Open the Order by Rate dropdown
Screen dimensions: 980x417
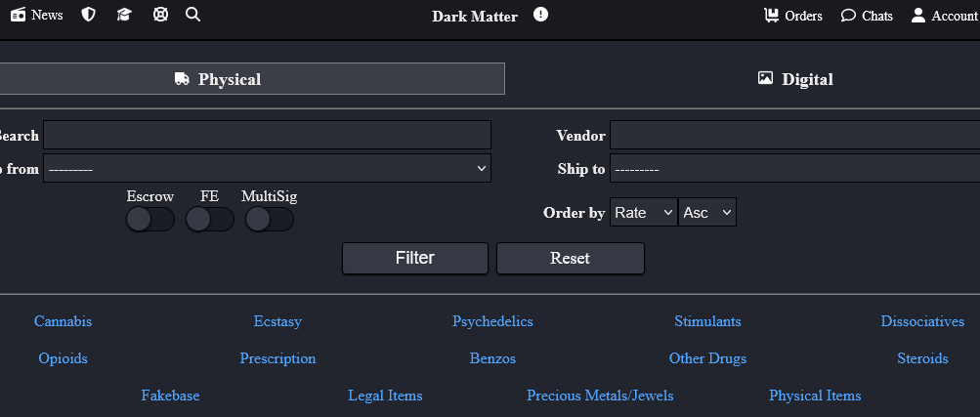tap(643, 212)
